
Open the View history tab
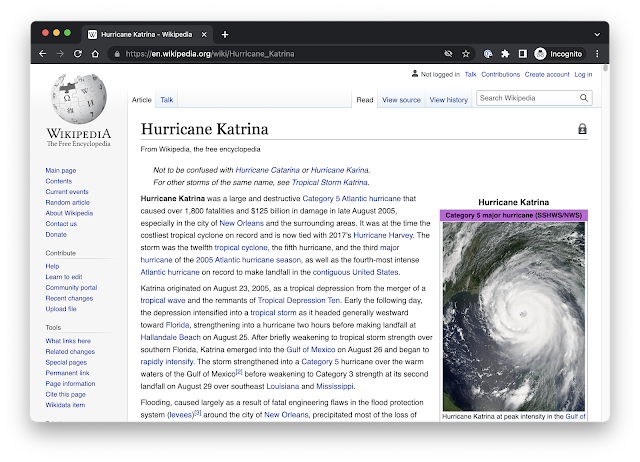[x=449, y=100]
